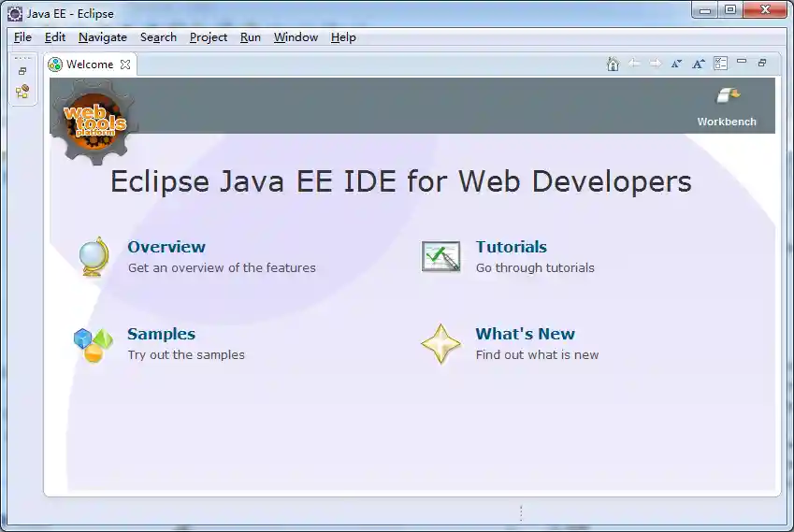
Task: Click the Home icon in Welcome toolbar
Action: click(613, 64)
